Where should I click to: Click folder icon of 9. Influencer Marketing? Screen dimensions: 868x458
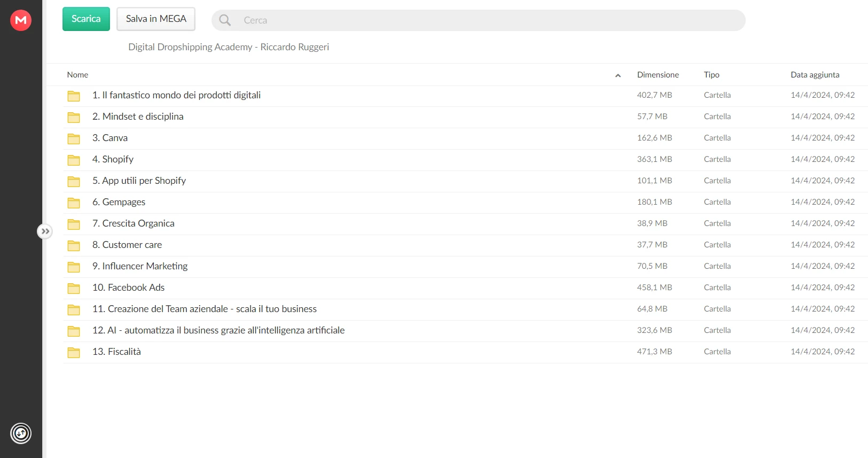pos(74,267)
